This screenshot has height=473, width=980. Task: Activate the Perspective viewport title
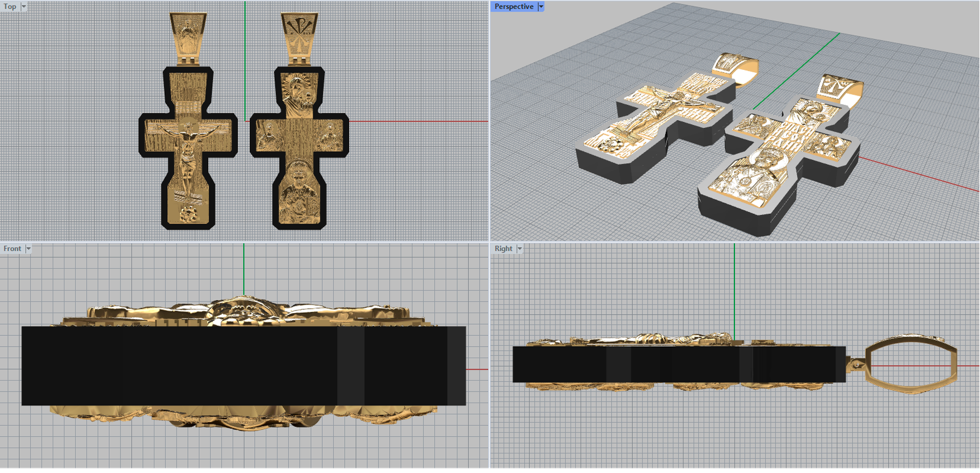tap(513, 7)
